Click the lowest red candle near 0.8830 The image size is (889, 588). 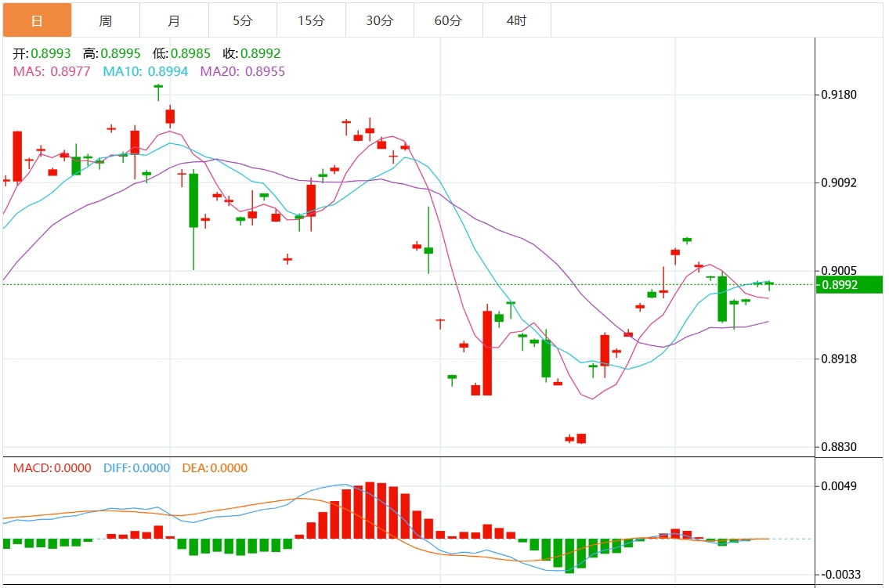point(581,438)
